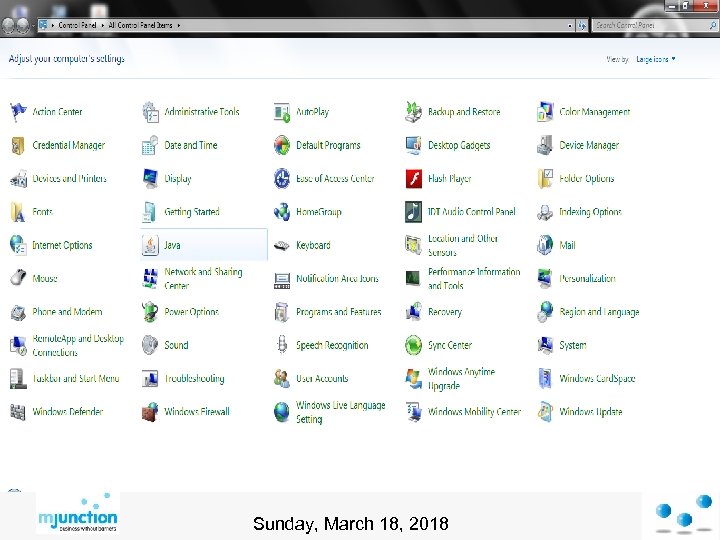Image resolution: width=720 pixels, height=540 pixels.
Task: Open the Mail link
Action: pyautogui.click(x=567, y=245)
